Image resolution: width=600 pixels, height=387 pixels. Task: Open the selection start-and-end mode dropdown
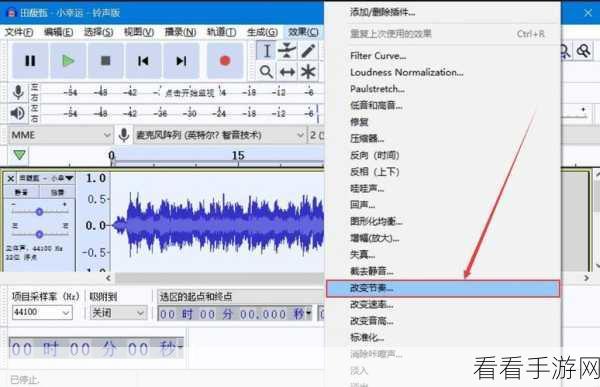[240, 296]
